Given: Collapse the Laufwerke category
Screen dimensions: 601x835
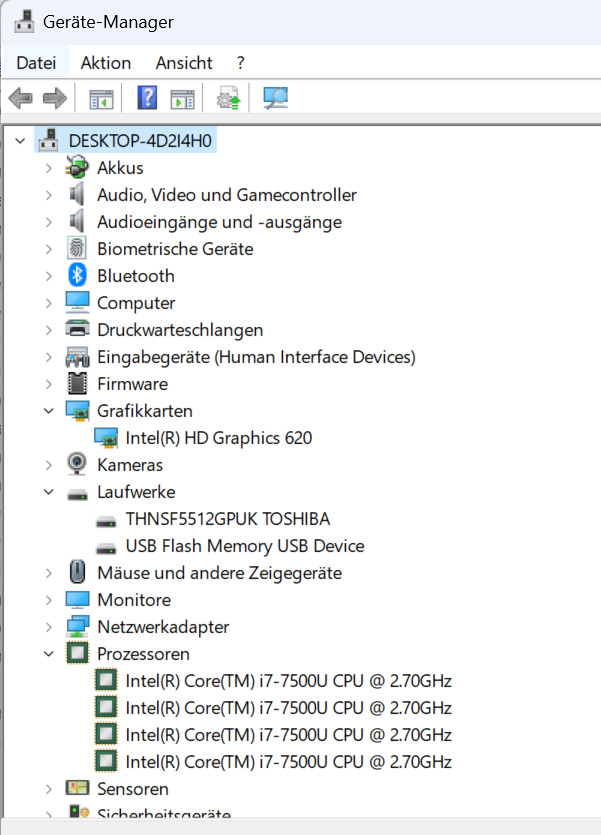Looking at the screenshot, I should point(49,492).
